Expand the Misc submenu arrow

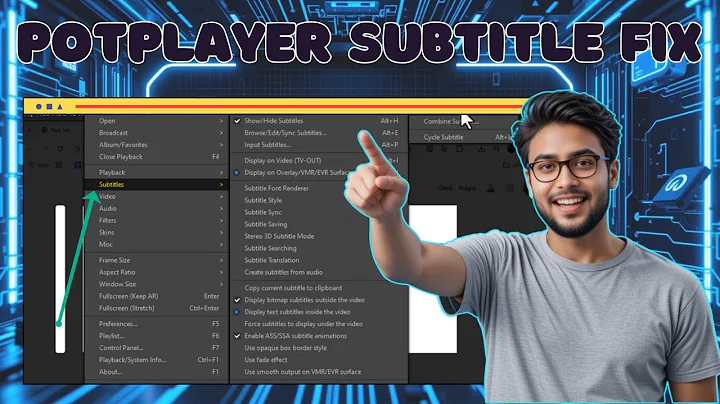(x=221, y=244)
